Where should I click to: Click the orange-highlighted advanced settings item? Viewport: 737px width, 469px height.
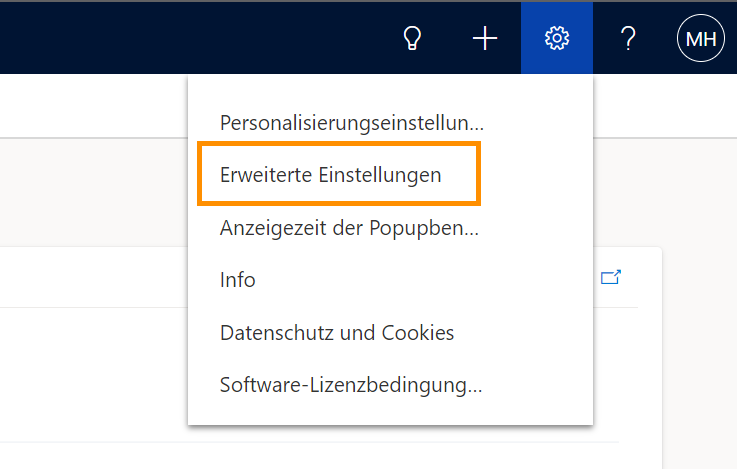(339, 174)
